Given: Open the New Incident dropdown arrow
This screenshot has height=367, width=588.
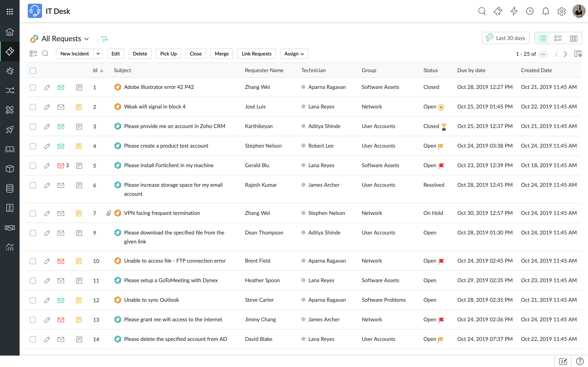Looking at the screenshot, I should click(x=98, y=54).
